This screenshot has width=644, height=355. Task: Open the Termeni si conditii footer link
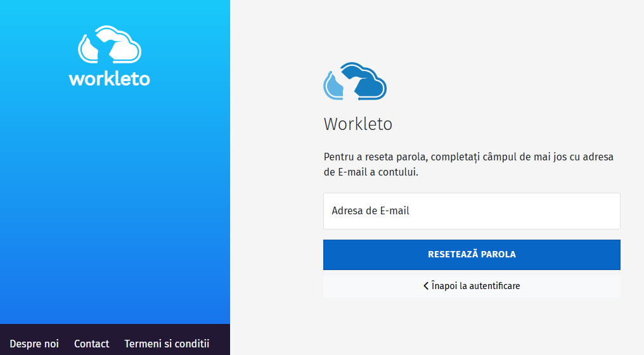[167, 344]
